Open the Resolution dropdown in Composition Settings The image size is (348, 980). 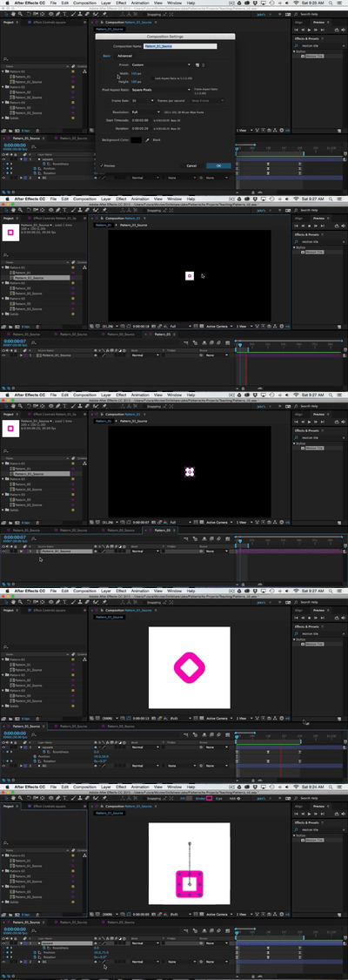(146, 112)
